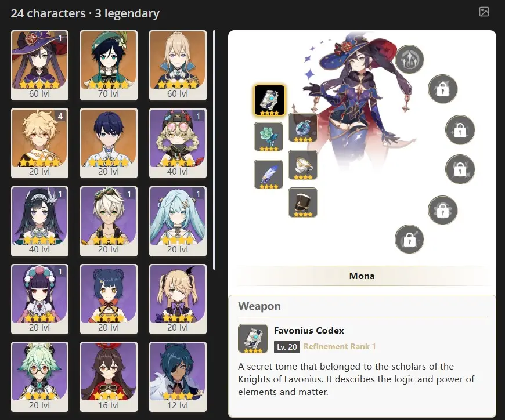Select the level 60 blonde ponytail character card
Image resolution: width=505 pixels, height=420 pixels.
tap(178, 66)
